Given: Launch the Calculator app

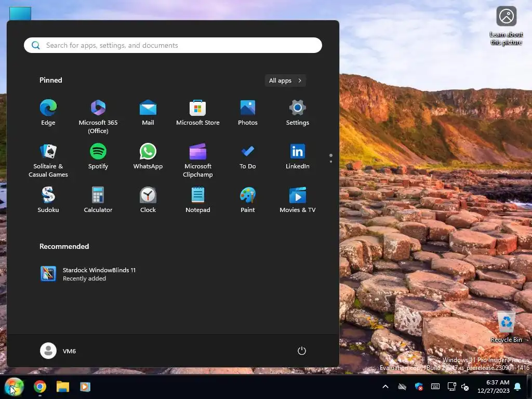Looking at the screenshot, I should click(98, 200).
